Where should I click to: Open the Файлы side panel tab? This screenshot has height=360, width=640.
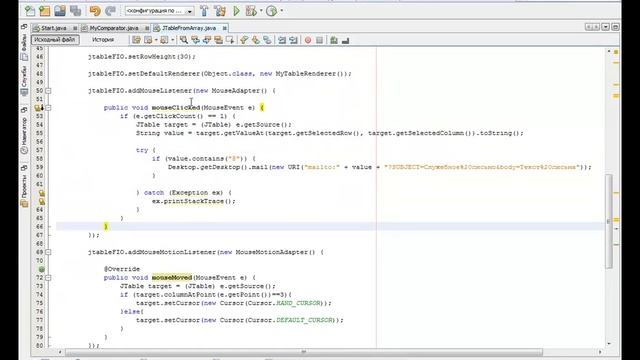(x=24, y=48)
